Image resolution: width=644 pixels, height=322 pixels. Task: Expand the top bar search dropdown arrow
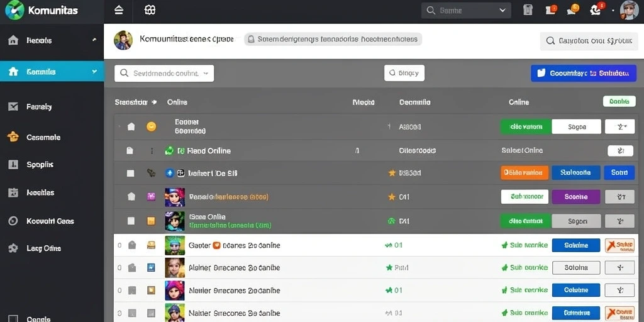coord(502,10)
